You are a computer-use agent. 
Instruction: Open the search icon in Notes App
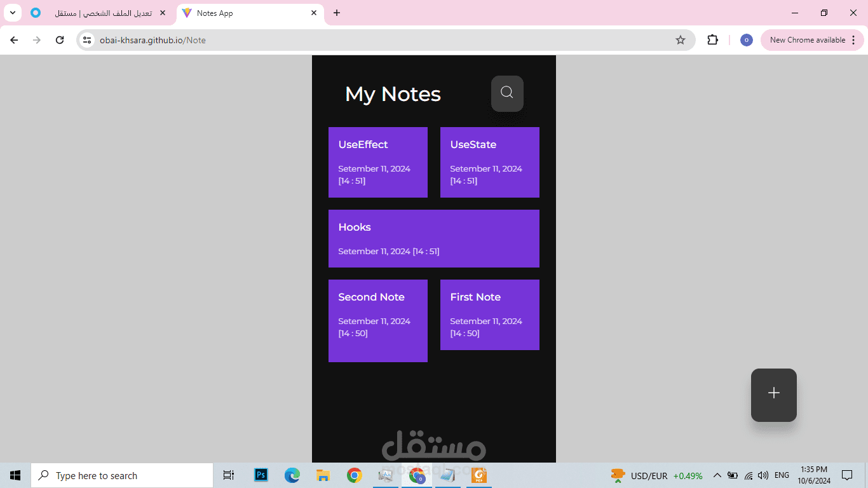point(506,93)
